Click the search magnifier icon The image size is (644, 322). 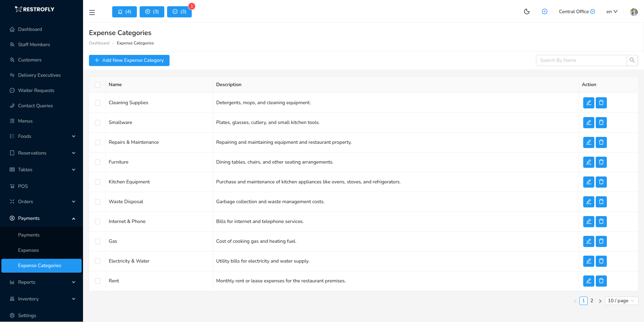click(x=632, y=60)
